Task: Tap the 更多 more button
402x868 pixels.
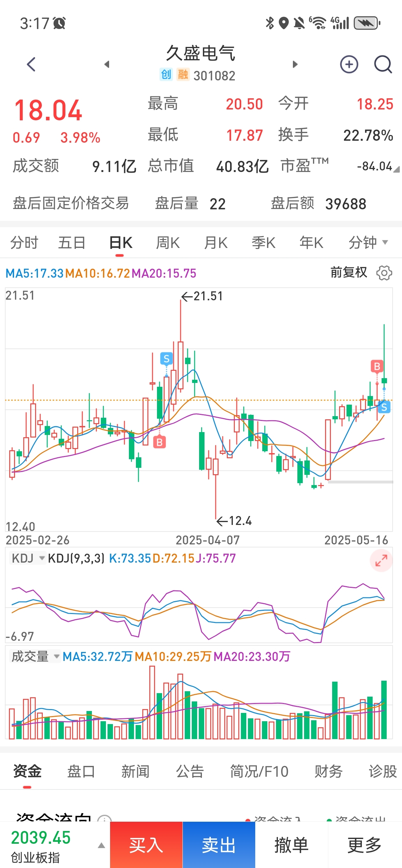Action: [x=365, y=845]
